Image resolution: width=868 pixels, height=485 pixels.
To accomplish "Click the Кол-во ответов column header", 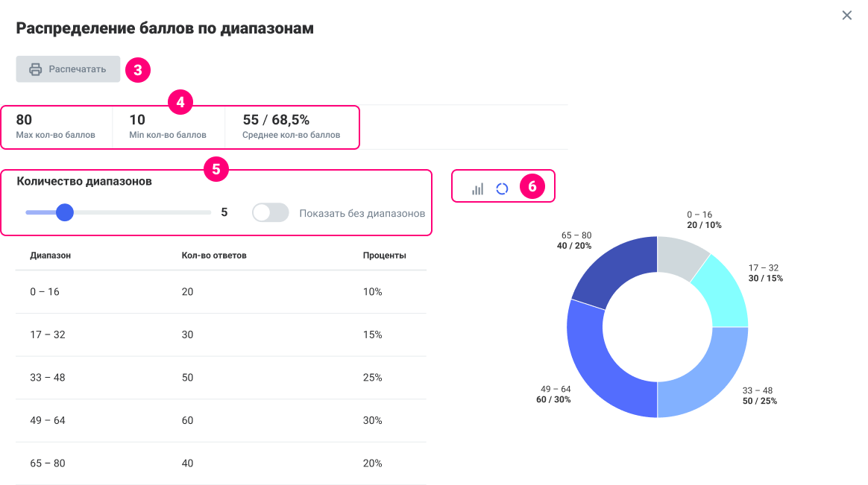I will [214, 256].
